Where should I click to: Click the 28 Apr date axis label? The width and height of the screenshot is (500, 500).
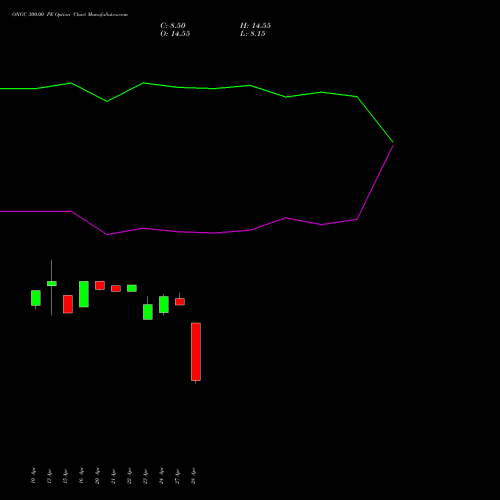[x=193, y=476]
